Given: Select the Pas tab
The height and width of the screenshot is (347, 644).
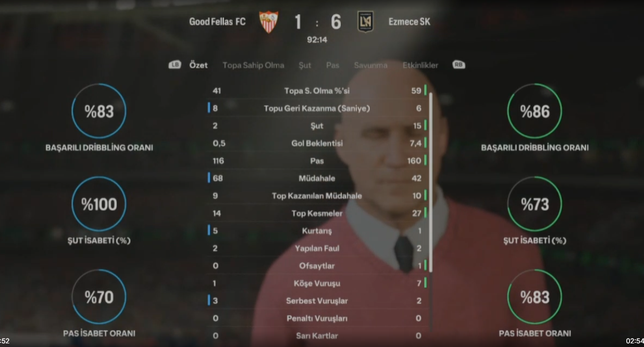Looking at the screenshot, I should pos(332,65).
